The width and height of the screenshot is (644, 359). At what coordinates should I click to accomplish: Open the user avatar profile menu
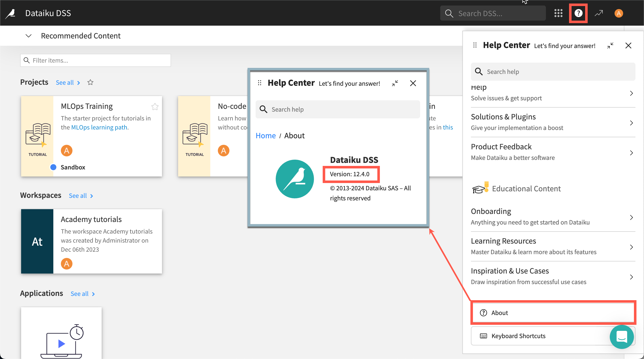pos(619,13)
